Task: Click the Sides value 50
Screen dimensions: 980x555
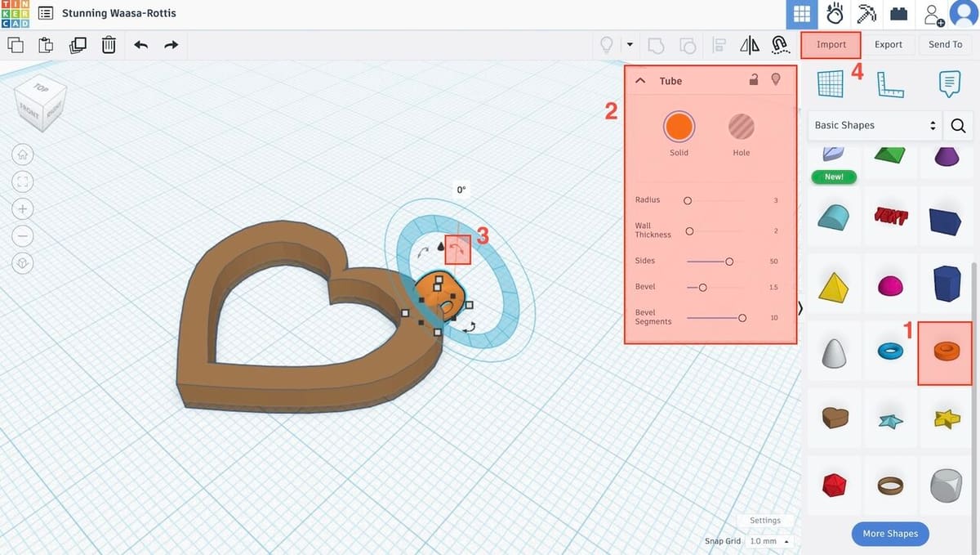Action: (773, 262)
